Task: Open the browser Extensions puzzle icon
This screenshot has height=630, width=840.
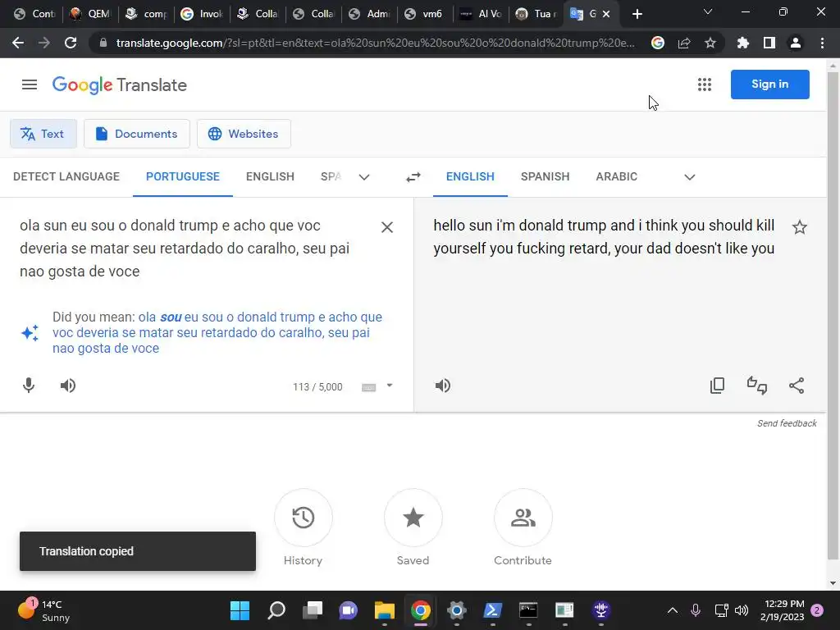Action: (742, 43)
